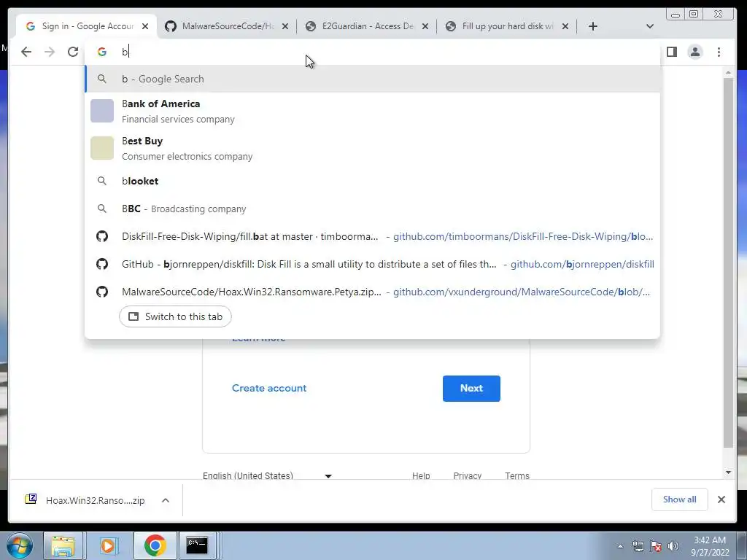Image resolution: width=747 pixels, height=560 pixels.
Task: Click the Chrome taskbar icon
Action: click(155, 545)
